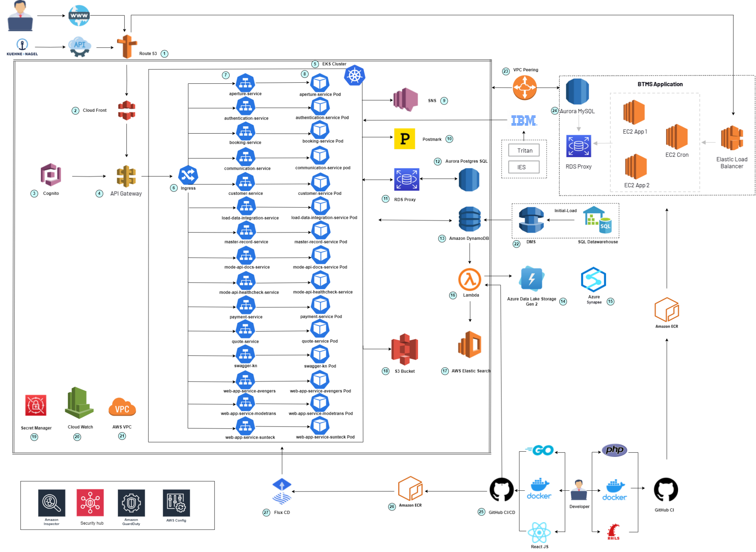This screenshot has height=552, width=756.
Task: Select the Postmark icon
Action: pyautogui.click(x=405, y=139)
